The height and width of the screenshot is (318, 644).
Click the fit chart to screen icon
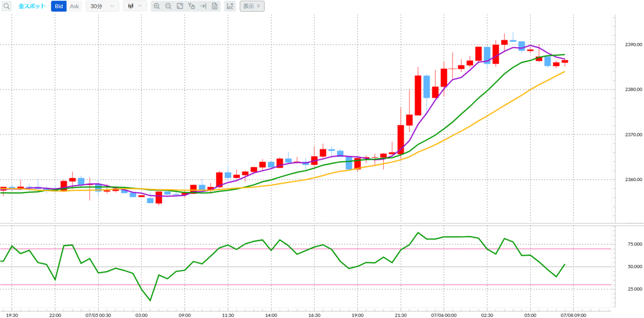(x=180, y=6)
